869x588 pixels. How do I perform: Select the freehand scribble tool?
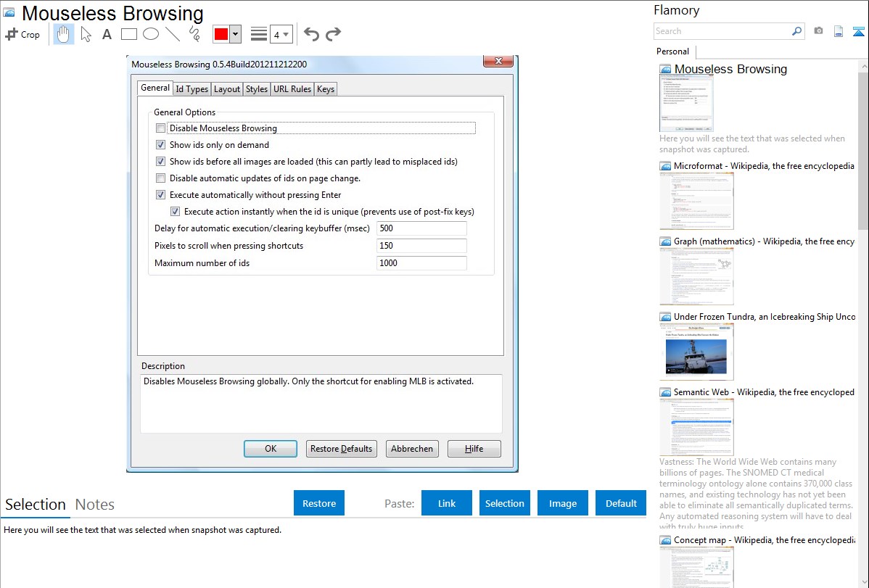coord(194,34)
